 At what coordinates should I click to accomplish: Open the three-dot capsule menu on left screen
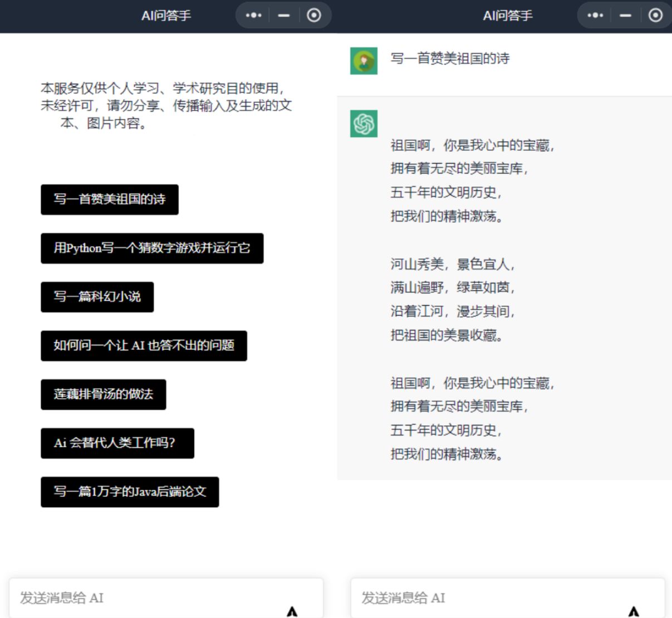click(254, 16)
